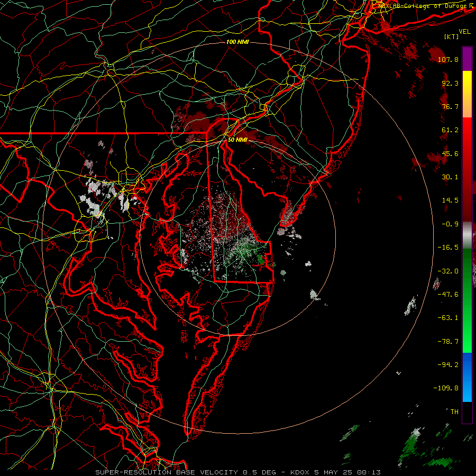Select the 92.3 velocity scale value
The image size is (476, 476).
click(450, 83)
